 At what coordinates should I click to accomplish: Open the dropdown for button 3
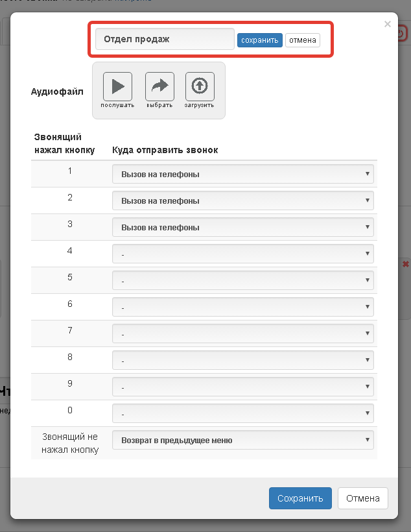pos(243,228)
